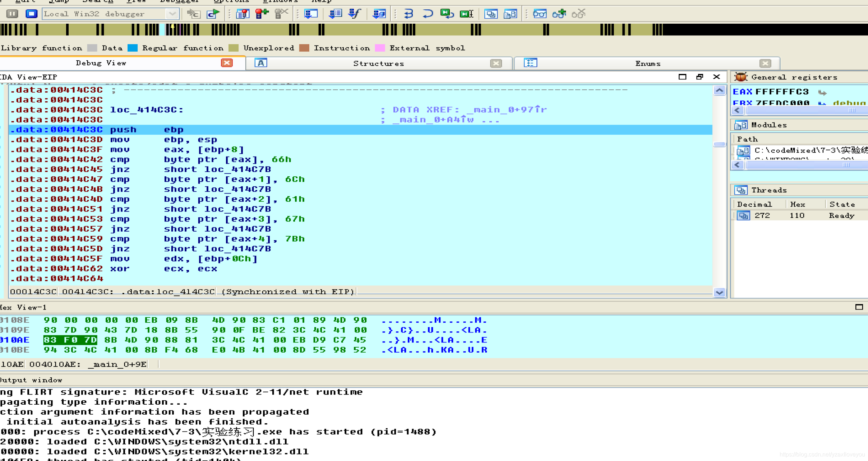The width and height of the screenshot is (868, 461).
Task: Close the IDA View-EIP pane
Action: click(x=716, y=77)
